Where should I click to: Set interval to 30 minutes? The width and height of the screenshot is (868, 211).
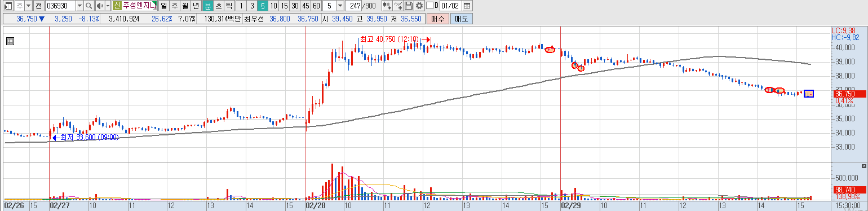pyautogui.click(x=295, y=6)
